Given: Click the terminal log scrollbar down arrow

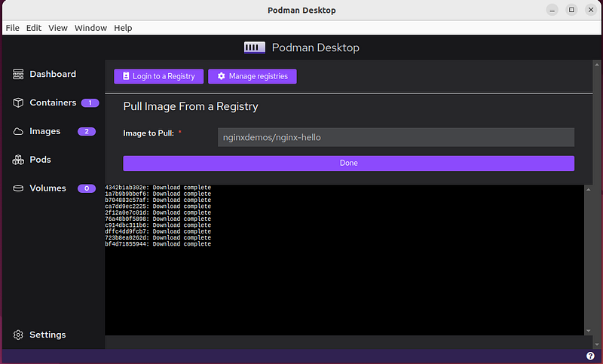Looking at the screenshot, I should click(589, 331).
